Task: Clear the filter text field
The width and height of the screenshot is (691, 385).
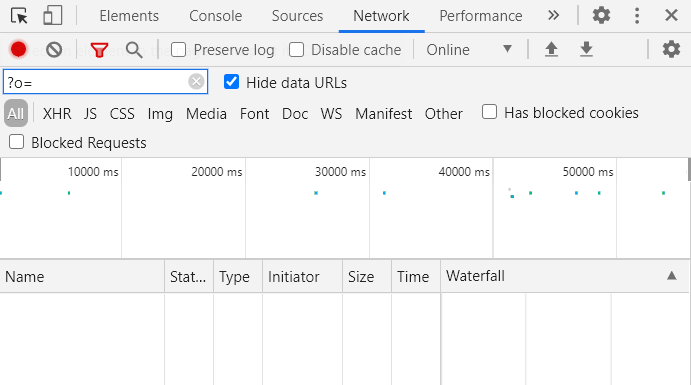Action: click(196, 81)
